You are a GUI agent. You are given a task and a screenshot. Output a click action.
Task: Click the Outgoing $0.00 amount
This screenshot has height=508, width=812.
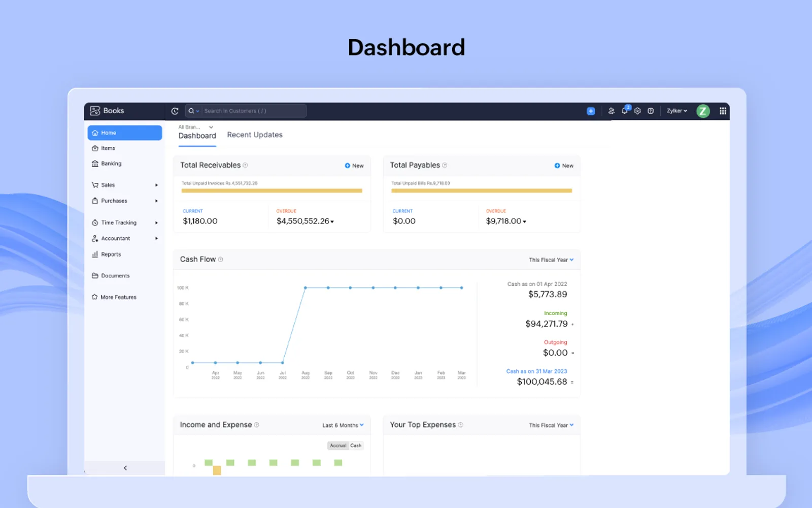point(555,353)
